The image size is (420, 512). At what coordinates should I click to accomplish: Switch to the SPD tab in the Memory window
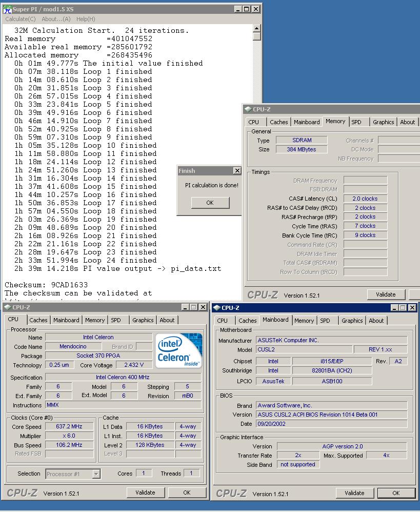click(356, 122)
